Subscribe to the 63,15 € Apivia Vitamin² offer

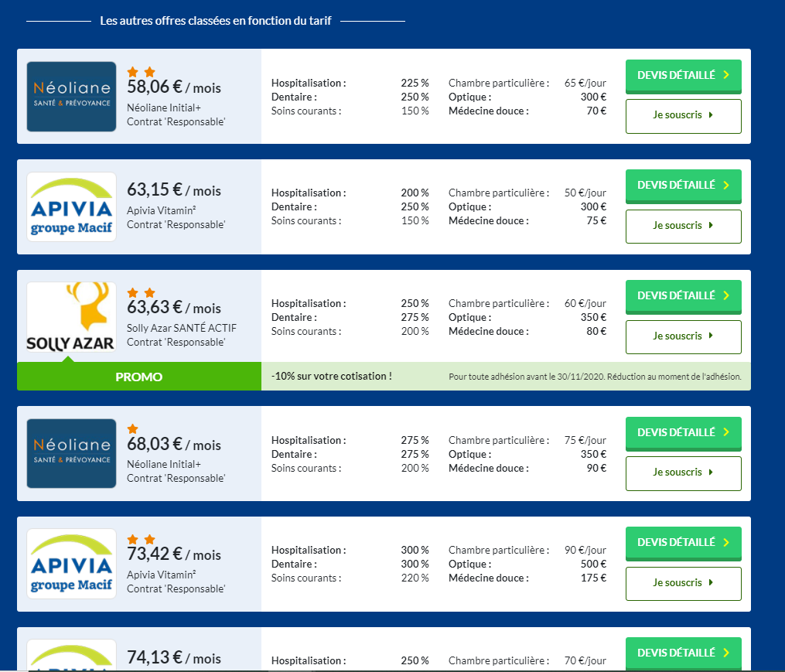coord(683,226)
